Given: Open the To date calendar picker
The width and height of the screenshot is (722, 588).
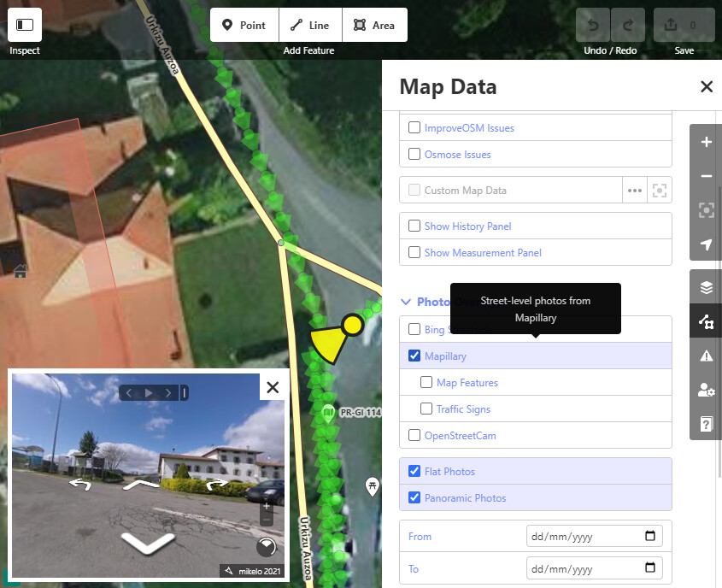Looking at the screenshot, I should tap(650, 567).
